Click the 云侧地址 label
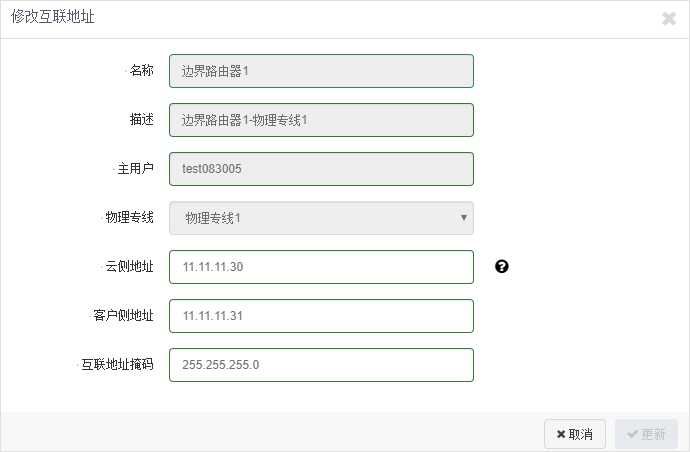The width and height of the screenshot is (690, 452). click(129, 266)
